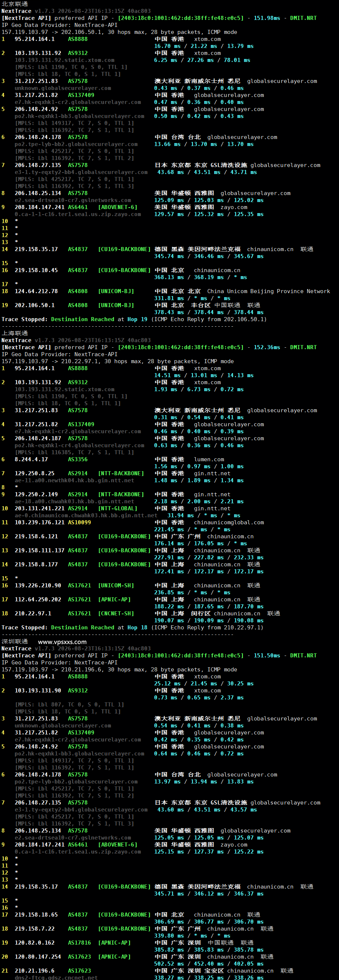Select IP address 219.158.8.177

[x=36, y=564]
